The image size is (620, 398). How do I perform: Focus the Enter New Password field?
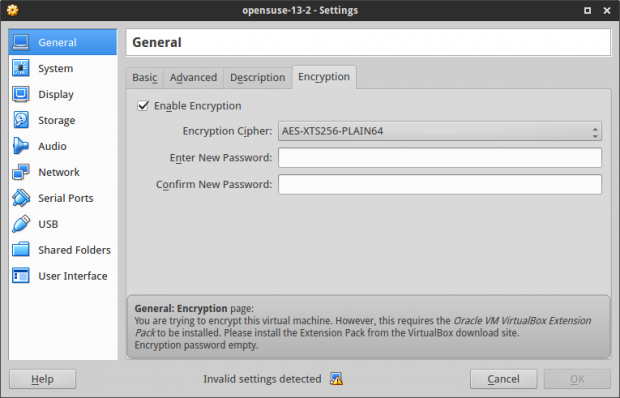(440, 158)
